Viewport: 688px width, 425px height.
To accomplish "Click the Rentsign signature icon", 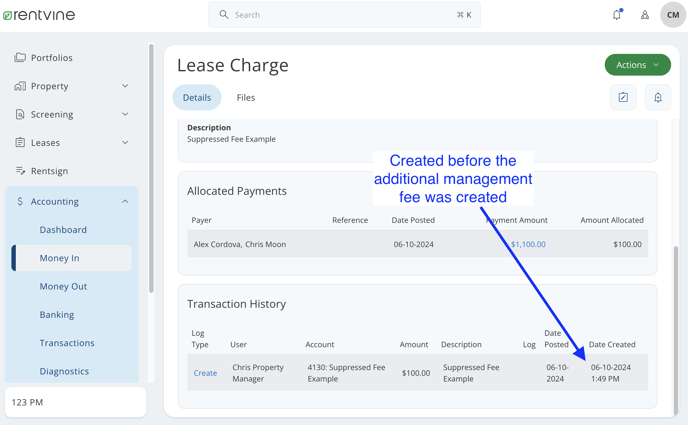I will (x=20, y=171).
